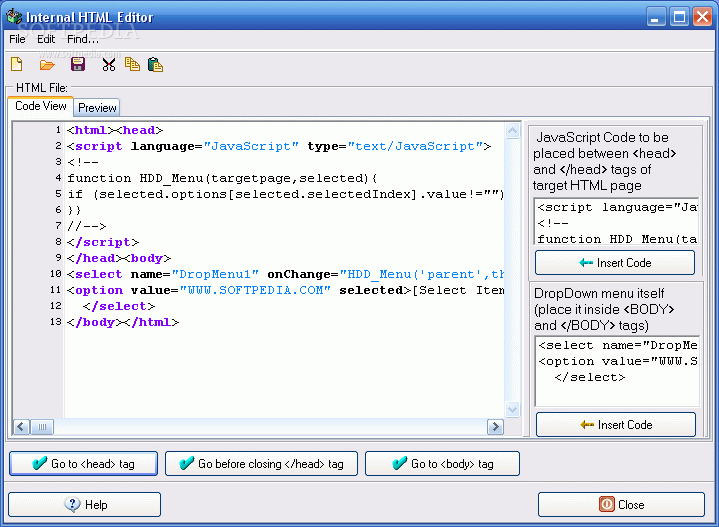Viewport: 719px width, 527px height.
Task: Click inside DropDown menu snippet box
Action: pos(617,371)
